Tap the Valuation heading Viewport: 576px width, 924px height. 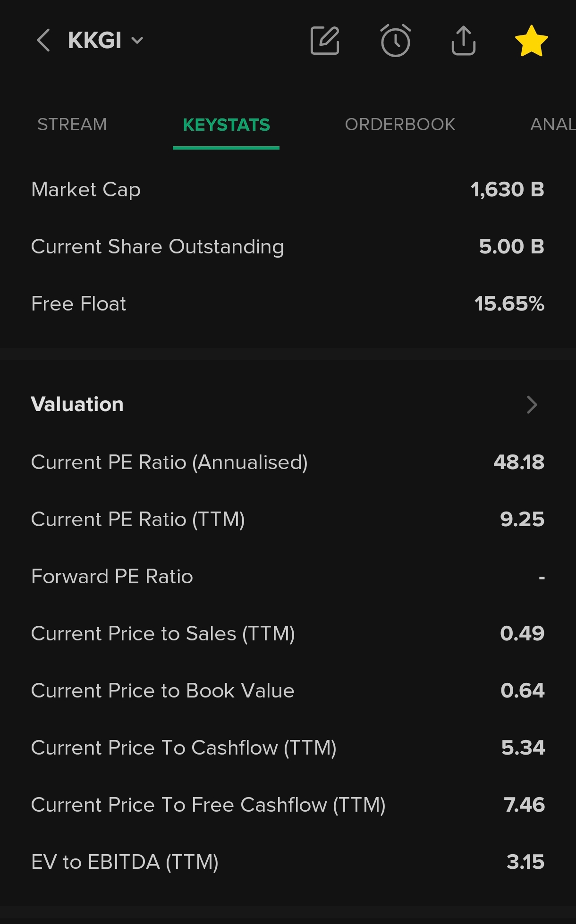77,404
